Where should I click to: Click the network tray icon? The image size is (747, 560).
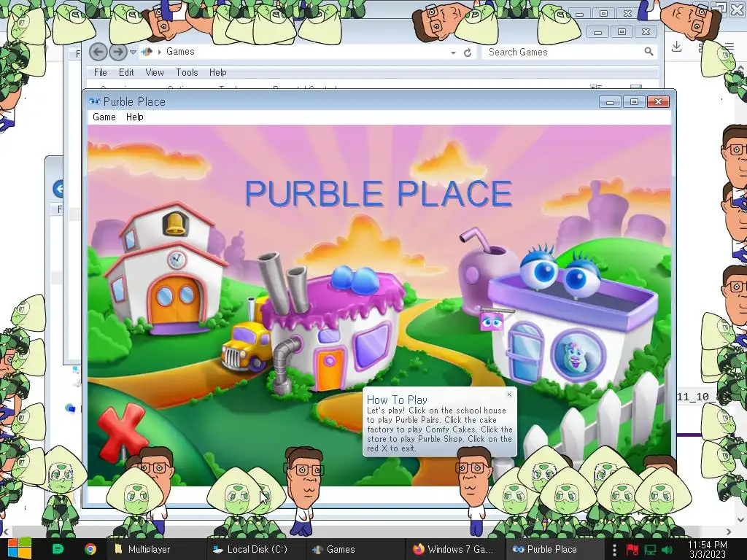click(650, 550)
